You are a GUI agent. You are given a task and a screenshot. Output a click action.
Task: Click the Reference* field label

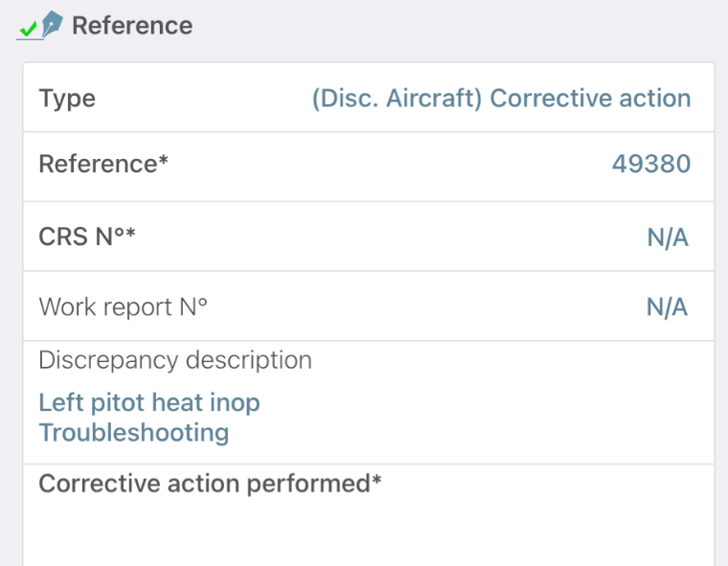[103, 164]
